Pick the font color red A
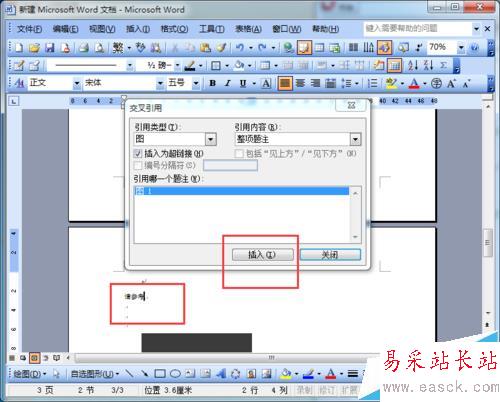The height and width of the screenshot is (402, 500). [414, 83]
